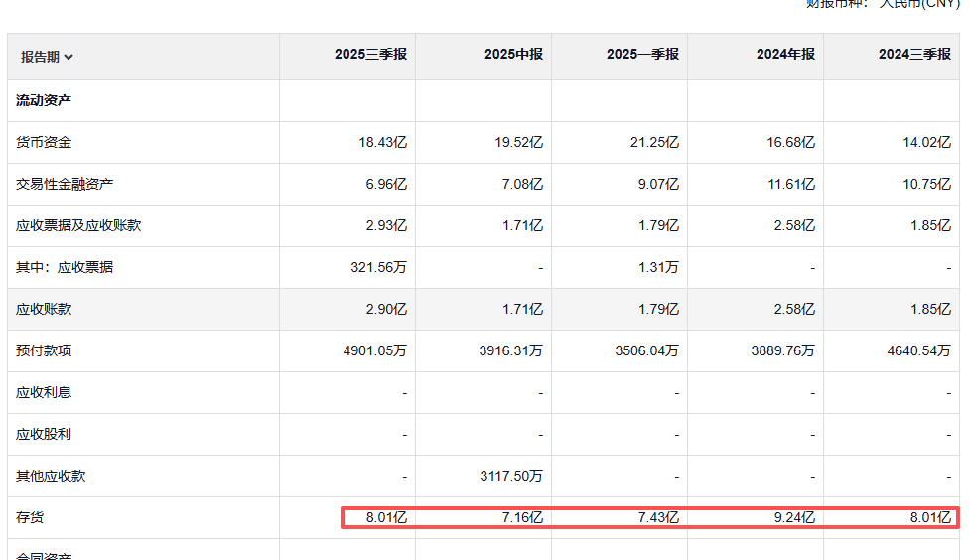Click the 2025一季报 column header

[642, 55]
